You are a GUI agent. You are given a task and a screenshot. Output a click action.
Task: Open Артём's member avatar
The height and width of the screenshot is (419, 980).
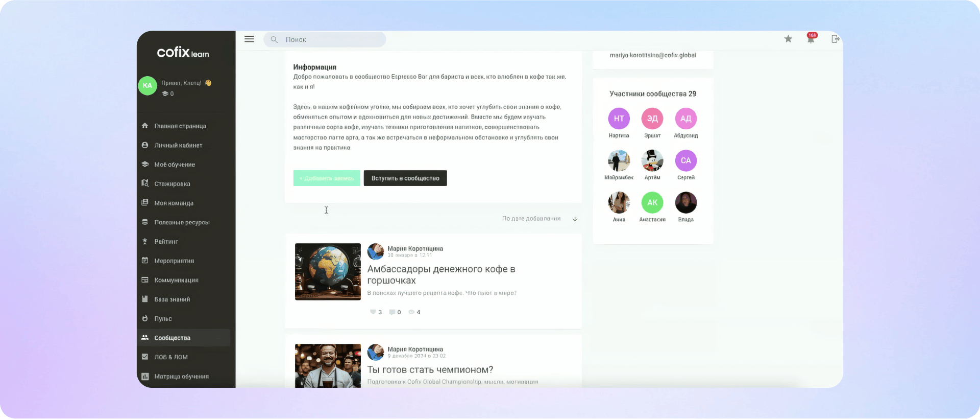652,161
